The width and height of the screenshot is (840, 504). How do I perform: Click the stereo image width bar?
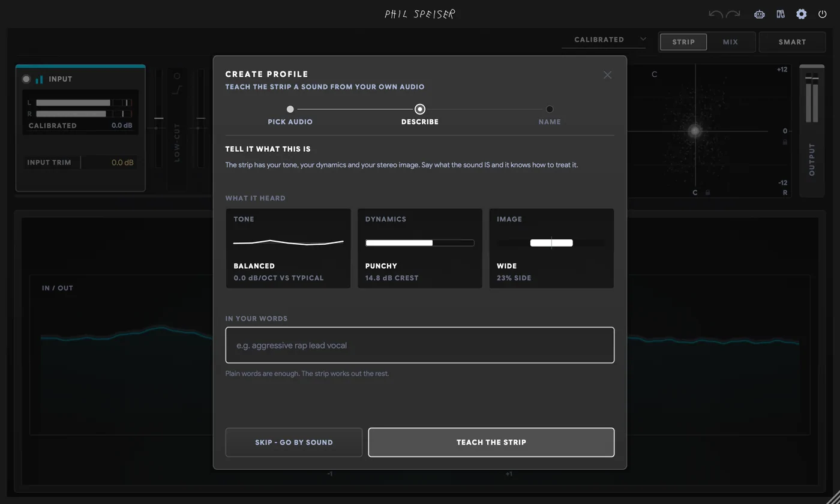tap(551, 243)
